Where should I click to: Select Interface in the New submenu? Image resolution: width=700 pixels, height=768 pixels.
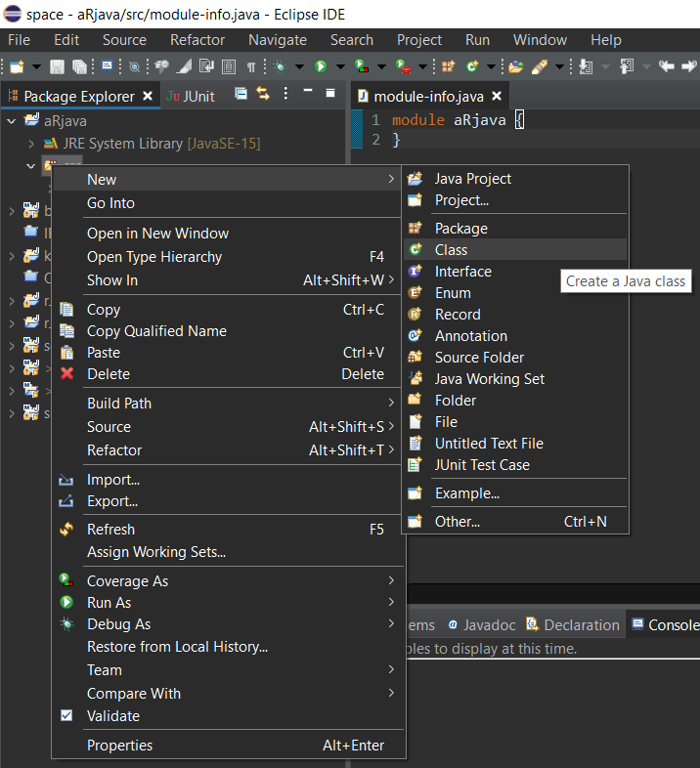pos(515,272)
